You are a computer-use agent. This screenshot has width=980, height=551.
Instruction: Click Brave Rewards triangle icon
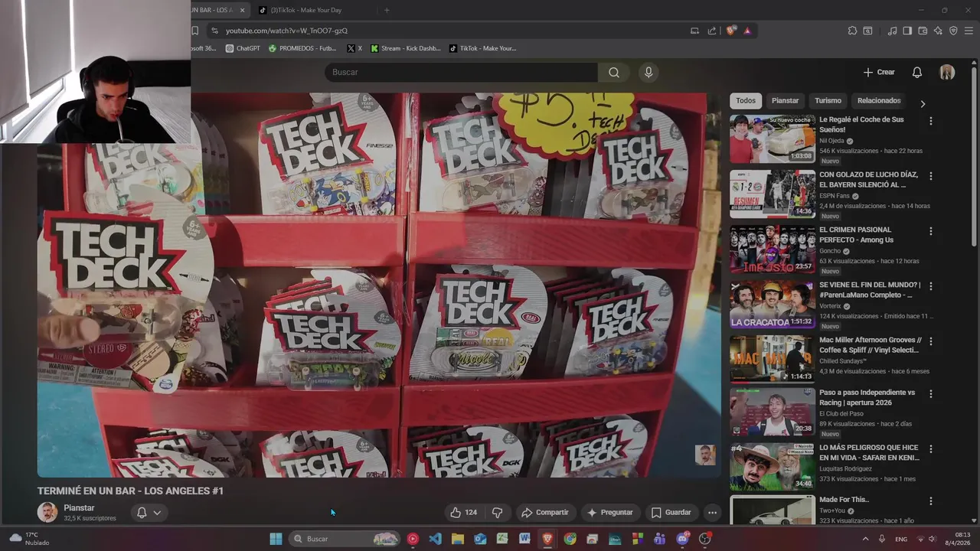(x=747, y=31)
